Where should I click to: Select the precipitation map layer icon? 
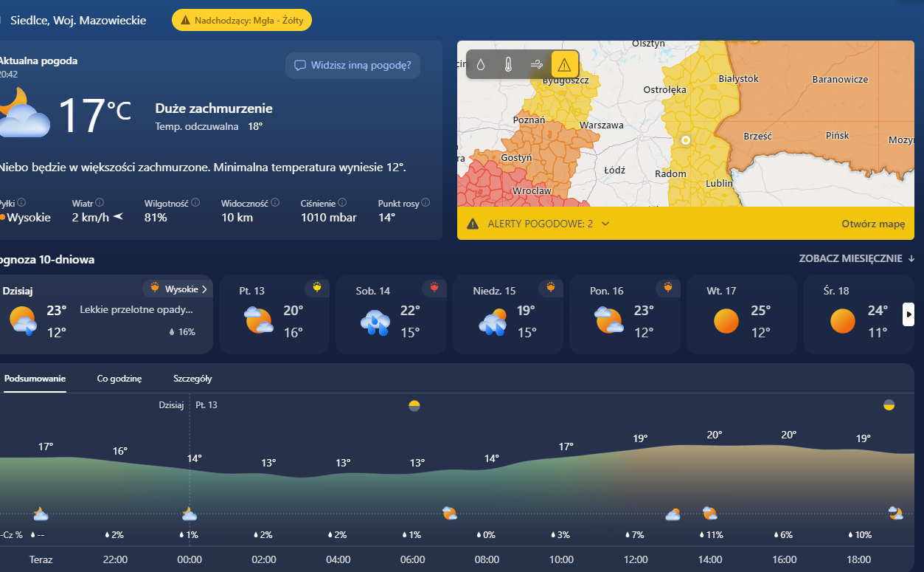tap(481, 64)
